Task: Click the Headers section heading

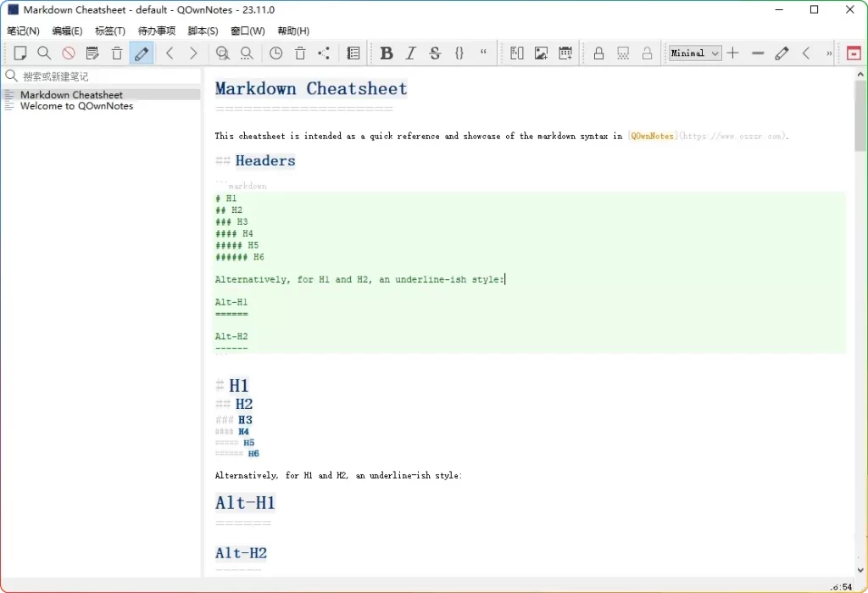Action: point(265,160)
